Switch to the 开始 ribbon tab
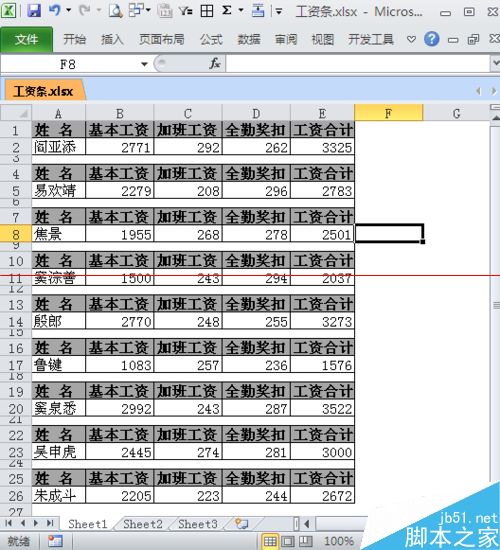Screen dimensions: 500x550 pyautogui.click(x=74, y=39)
